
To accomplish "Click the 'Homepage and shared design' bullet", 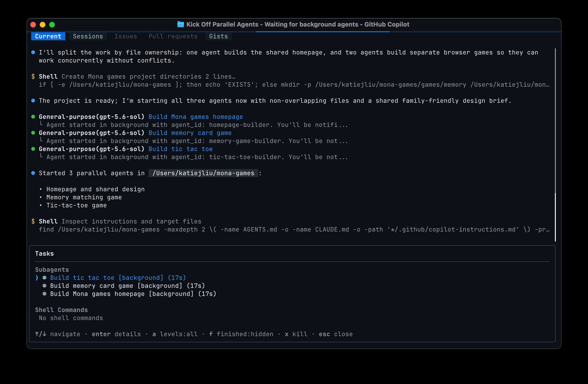I will click(95, 189).
